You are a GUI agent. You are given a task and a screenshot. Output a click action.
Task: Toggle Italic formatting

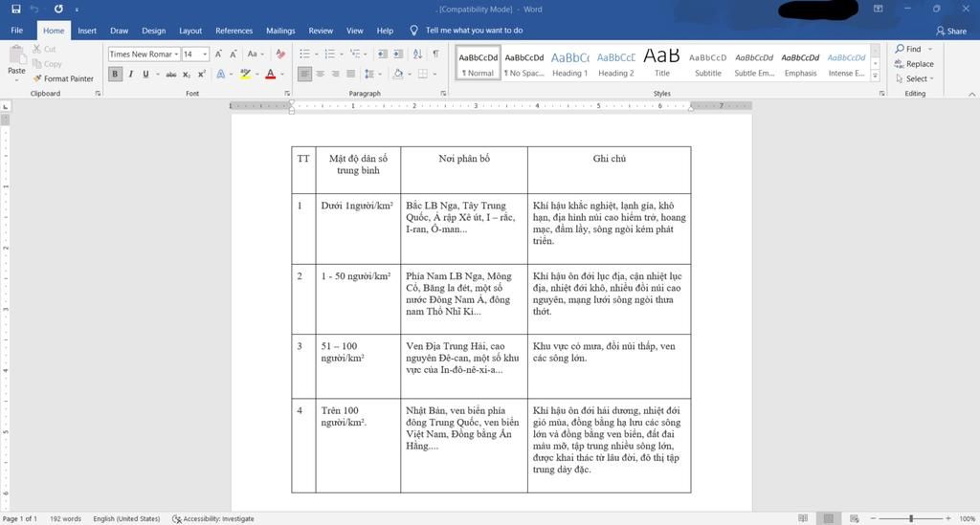(x=130, y=75)
